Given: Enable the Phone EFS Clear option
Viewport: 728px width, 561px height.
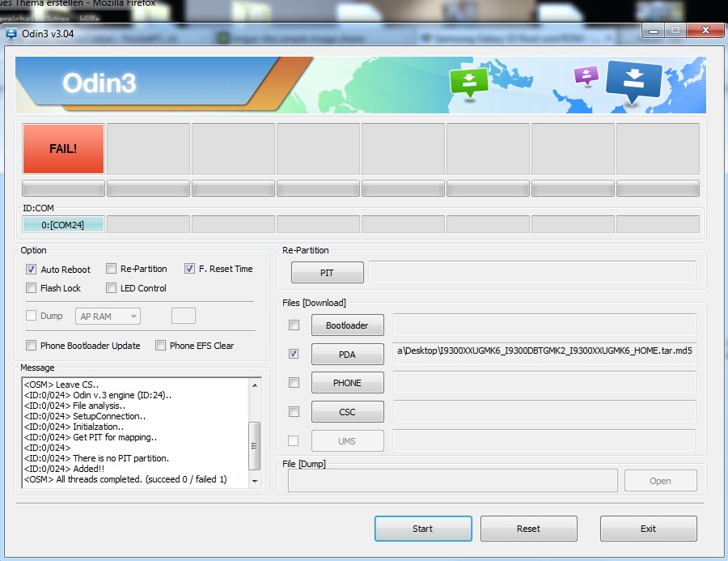Looking at the screenshot, I should [160, 346].
